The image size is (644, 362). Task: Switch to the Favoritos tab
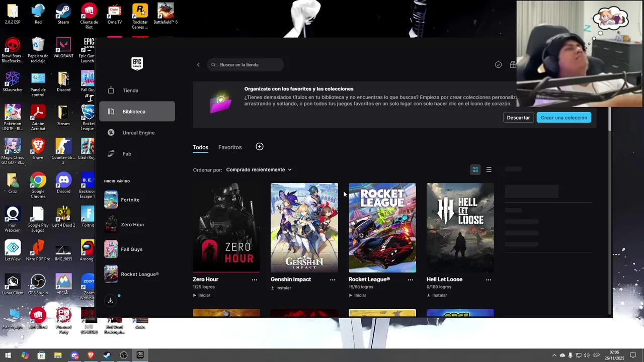[x=230, y=147]
